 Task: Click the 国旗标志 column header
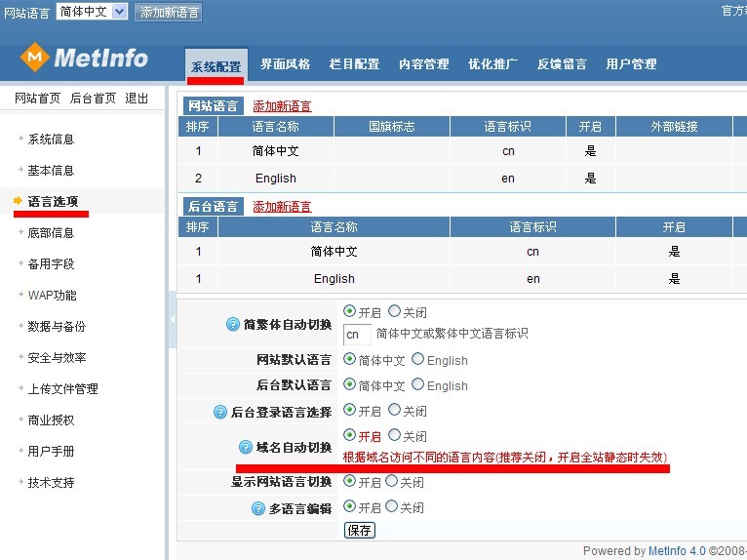pyautogui.click(x=392, y=126)
